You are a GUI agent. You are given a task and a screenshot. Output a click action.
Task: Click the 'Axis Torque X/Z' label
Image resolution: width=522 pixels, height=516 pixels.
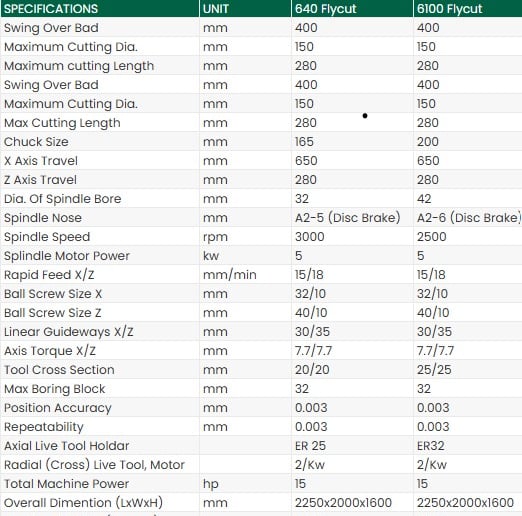[50, 351]
